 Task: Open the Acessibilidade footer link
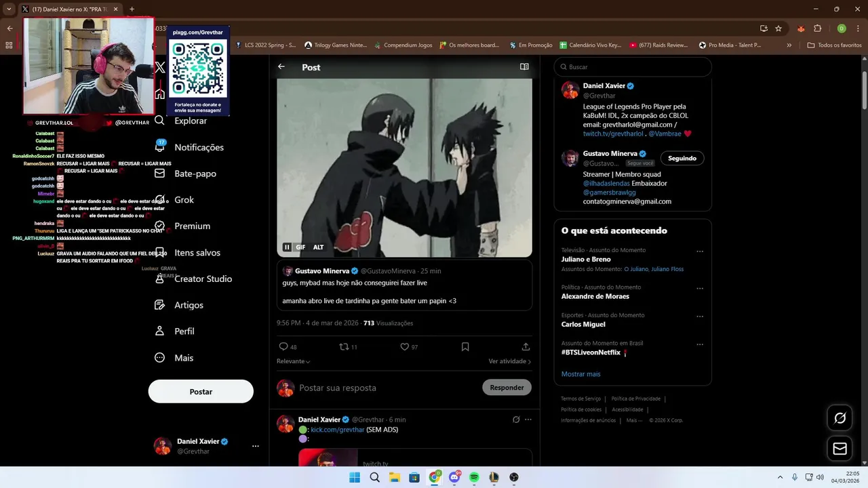(x=627, y=409)
